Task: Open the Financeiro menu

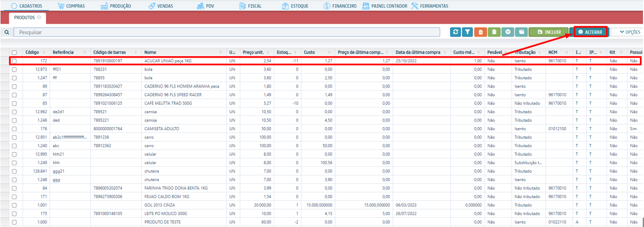Action: pyautogui.click(x=340, y=6)
